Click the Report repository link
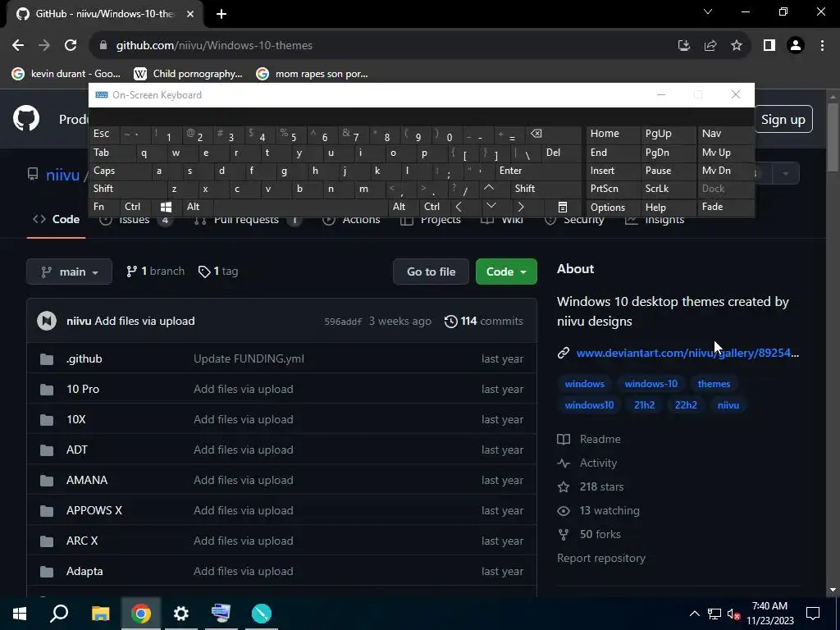The image size is (840, 630). pyautogui.click(x=601, y=558)
